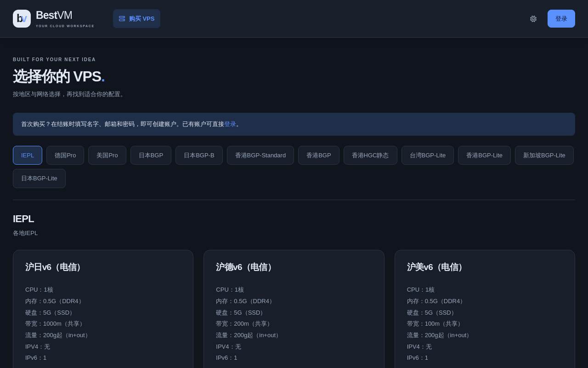Open the 新加坡BGP-Lite tab
Screen dimensions: 588x368
click(x=544, y=155)
